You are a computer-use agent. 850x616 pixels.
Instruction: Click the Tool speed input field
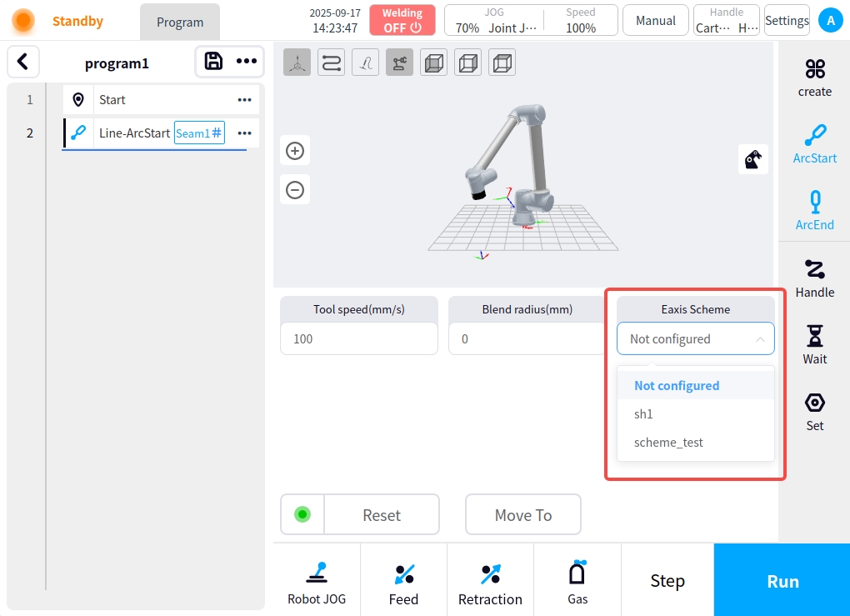coord(358,339)
